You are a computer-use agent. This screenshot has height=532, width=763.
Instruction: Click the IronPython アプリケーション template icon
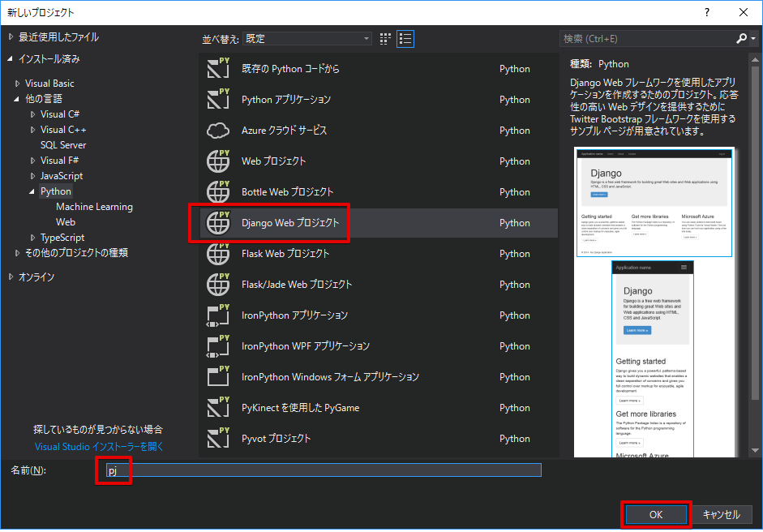218,315
